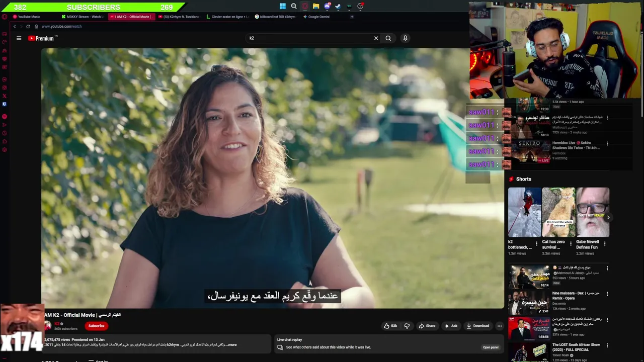Viewport: 644px width, 362px height.
Task: Dislike the video
Action: pos(407,326)
